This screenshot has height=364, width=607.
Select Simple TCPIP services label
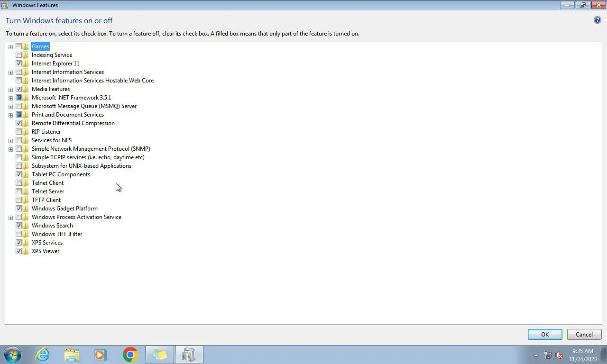[x=88, y=157]
